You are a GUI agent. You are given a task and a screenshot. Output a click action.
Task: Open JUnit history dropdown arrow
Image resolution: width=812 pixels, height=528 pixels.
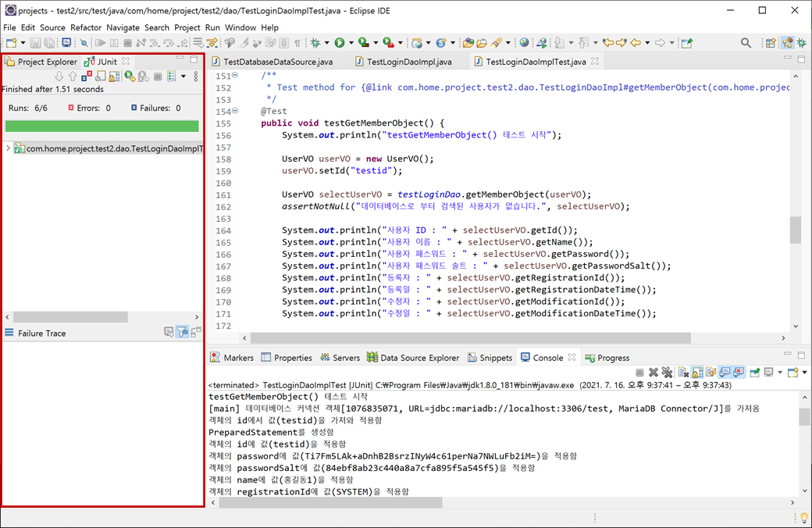click(183, 77)
